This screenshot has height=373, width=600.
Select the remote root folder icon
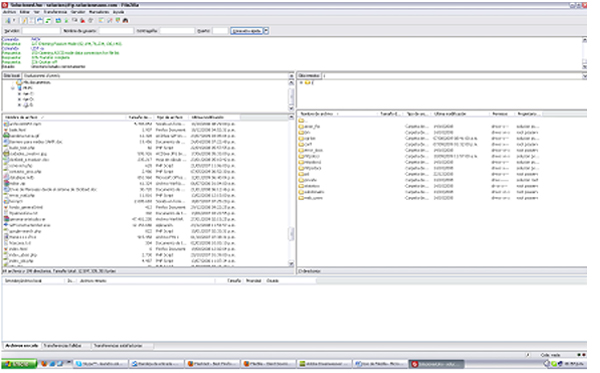(307, 82)
